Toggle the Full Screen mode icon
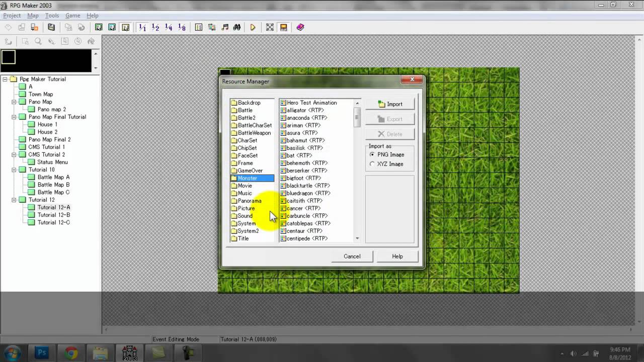The height and width of the screenshot is (362, 644). click(x=270, y=27)
